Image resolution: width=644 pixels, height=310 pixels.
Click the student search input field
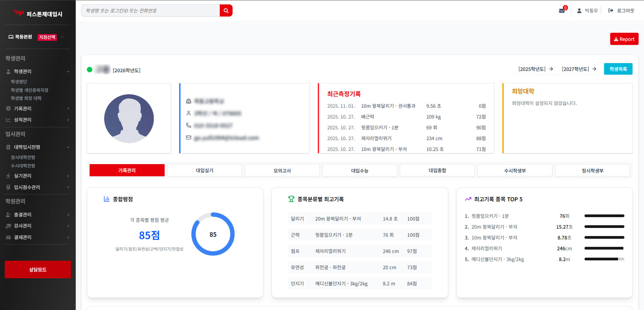[150, 10]
